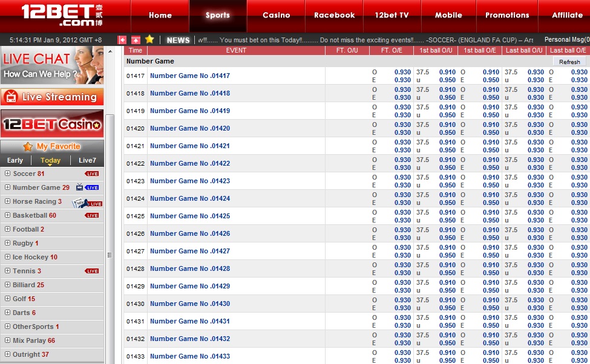Image resolution: width=590 pixels, height=364 pixels.
Task: Expand the Soccer category
Action: [x=7, y=174]
